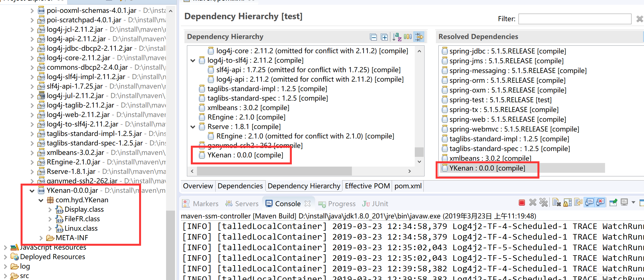Select REngine-2.1.0.jar in Project Explorer
Image resolution: width=644 pixels, height=280 pixels.
73,162
